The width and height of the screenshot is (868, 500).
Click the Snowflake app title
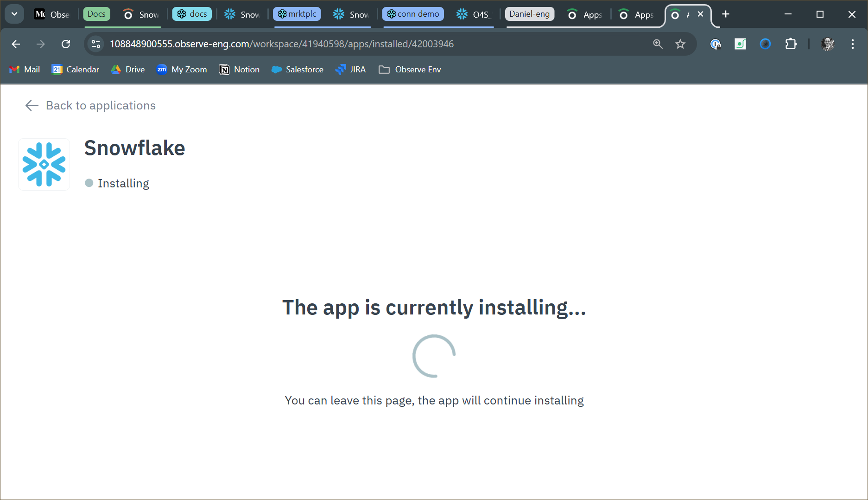tap(135, 148)
